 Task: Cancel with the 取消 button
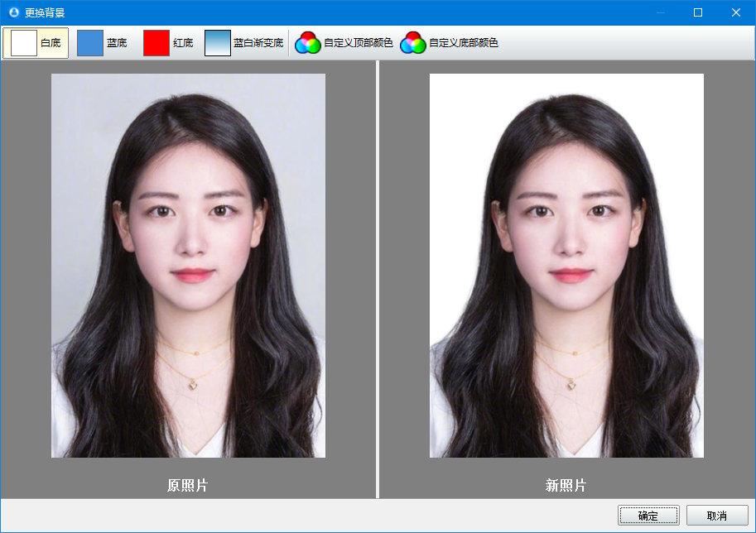pyautogui.click(x=717, y=516)
